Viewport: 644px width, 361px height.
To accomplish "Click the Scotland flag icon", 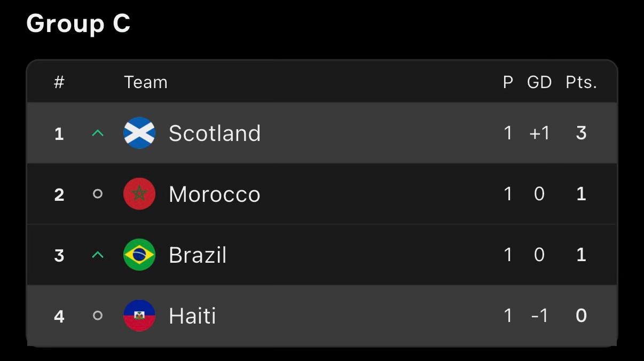I will point(139,133).
